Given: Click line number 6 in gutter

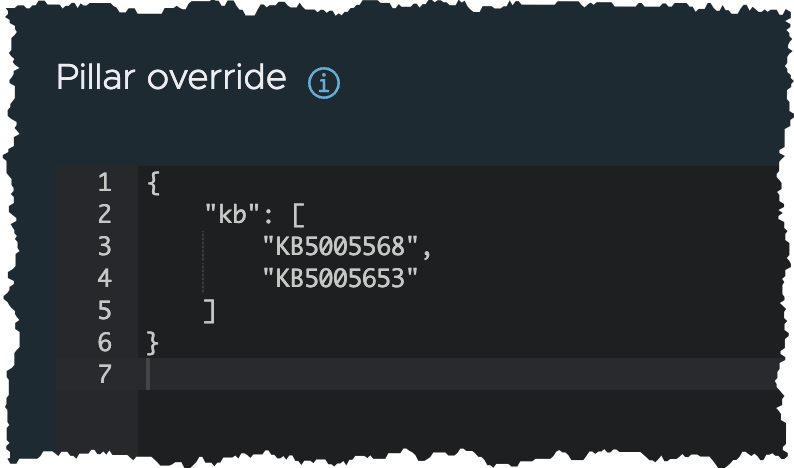Looking at the screenshot, I should 105,342.
